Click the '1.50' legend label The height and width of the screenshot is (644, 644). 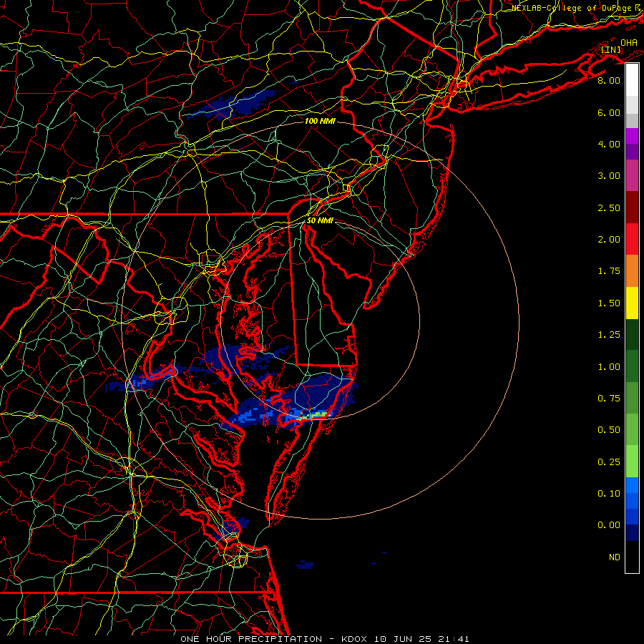tap(609, 303)
